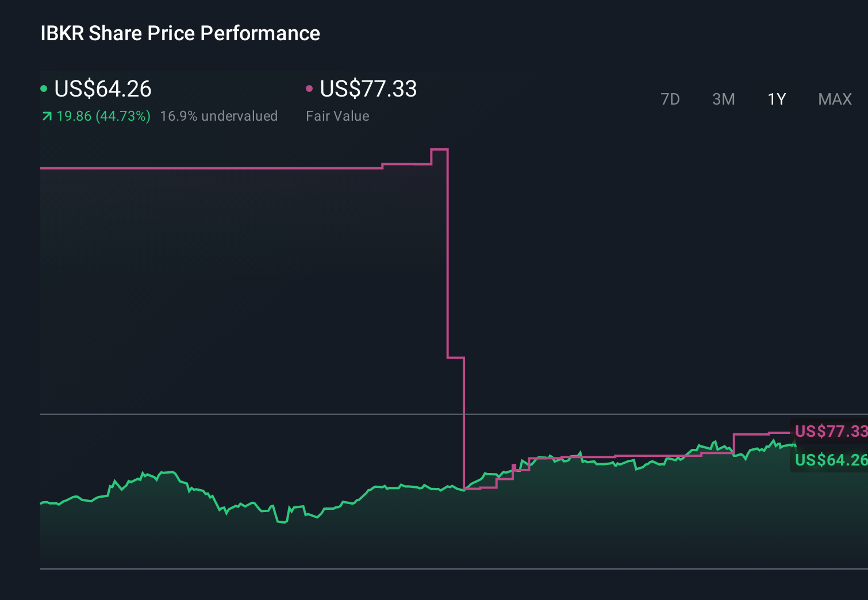Select the US$77.33 fair value price tag
This screenshot has width=868, height=600.
coord(829,431)
